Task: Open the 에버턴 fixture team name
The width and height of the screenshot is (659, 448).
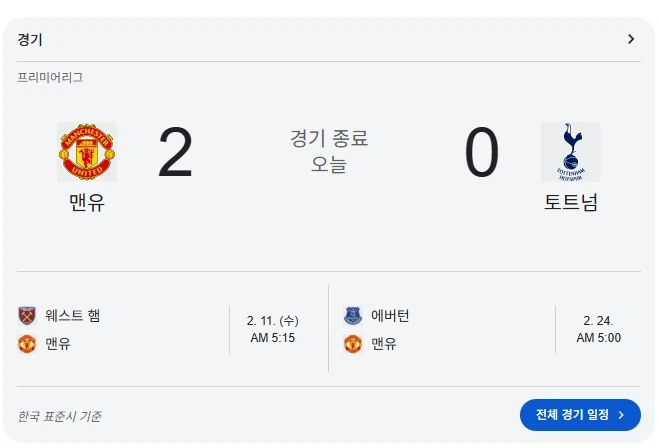Action: coord(390,316)
